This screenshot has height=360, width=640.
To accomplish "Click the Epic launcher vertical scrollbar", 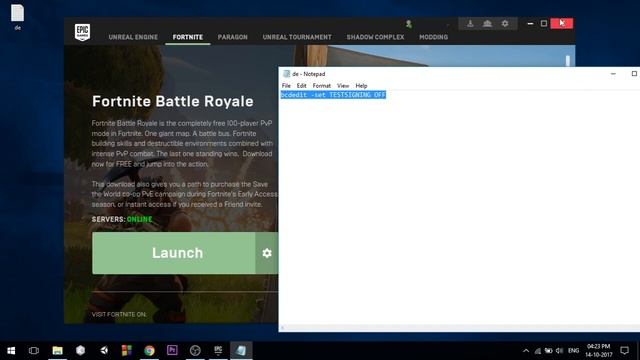I will click(568, 61).
